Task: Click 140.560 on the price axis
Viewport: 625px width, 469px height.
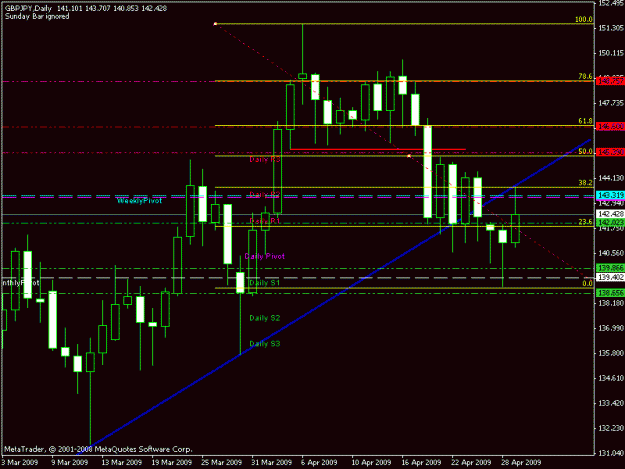Action: 610,253
